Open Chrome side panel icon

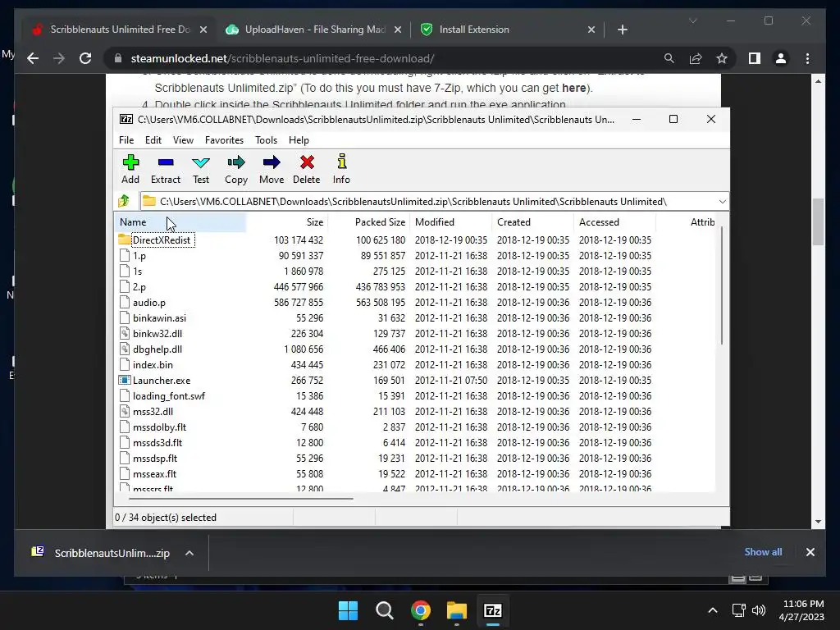pyautogui.click(x=755, y=58)
